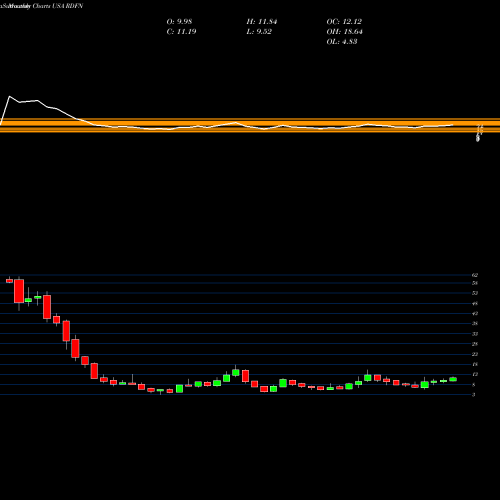Screen dimensions: 500x500
Task: Click the high price value 'H: 11.84'
Action: (262, 22)
